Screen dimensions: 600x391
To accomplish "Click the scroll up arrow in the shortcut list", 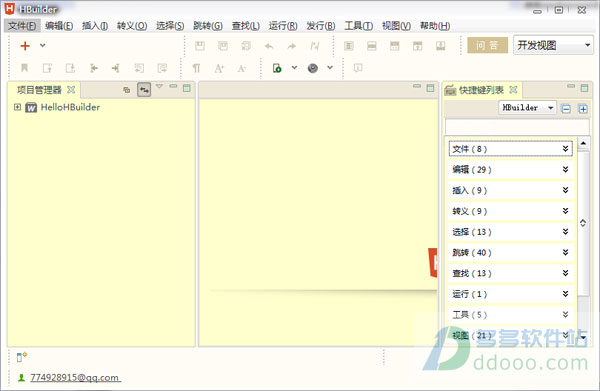I will pyautogui.click(x=583, y=143).
